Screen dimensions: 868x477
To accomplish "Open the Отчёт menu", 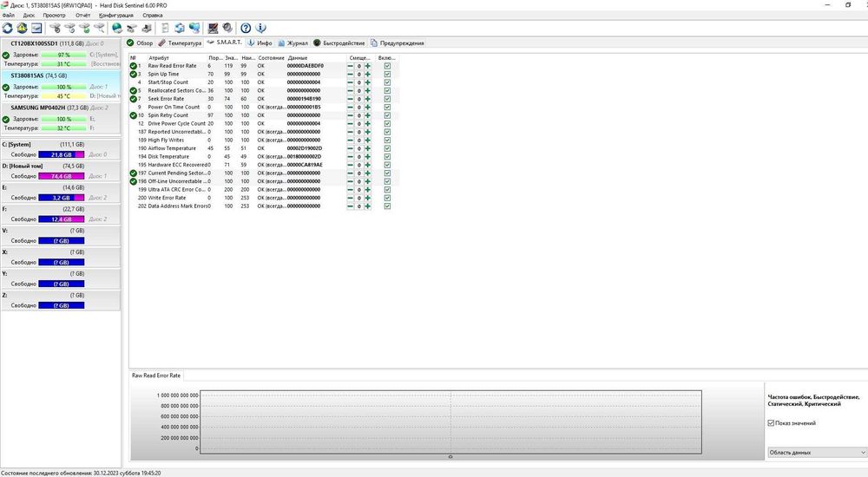I will (x=83, y=16).
